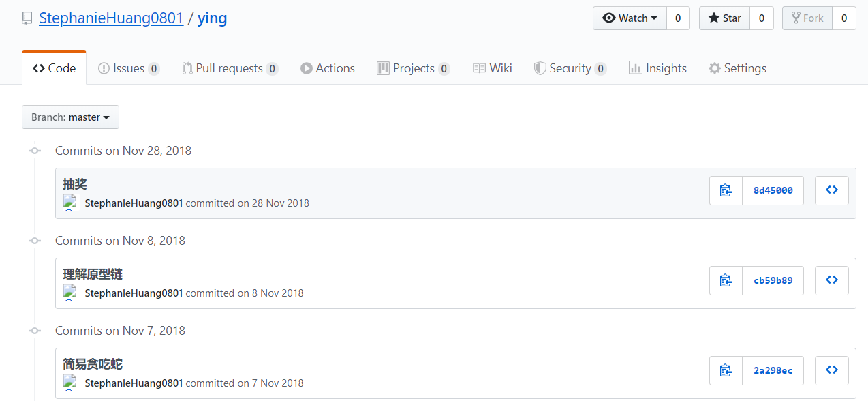Open the Wiki tab
The image size is (868, 401).
point(493,68)
